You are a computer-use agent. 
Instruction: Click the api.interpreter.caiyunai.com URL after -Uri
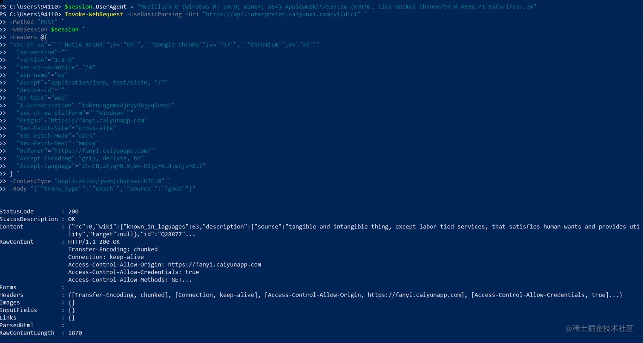(282, 14)
